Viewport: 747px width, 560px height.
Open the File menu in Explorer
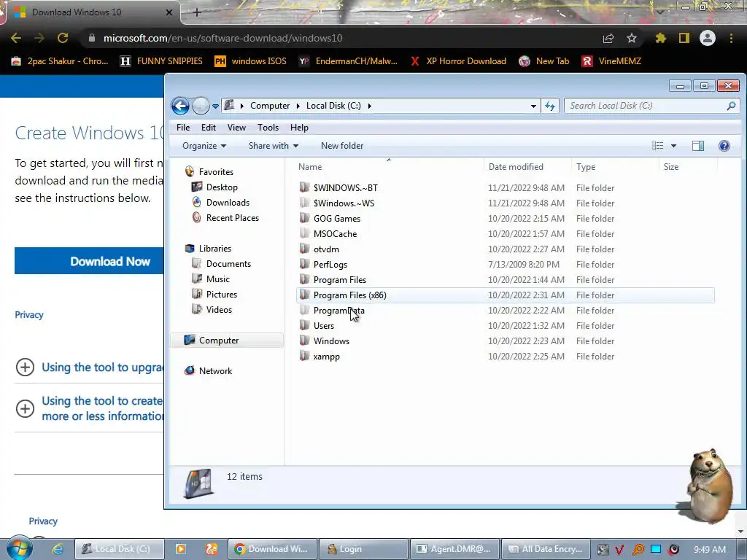tap(183, 128)
